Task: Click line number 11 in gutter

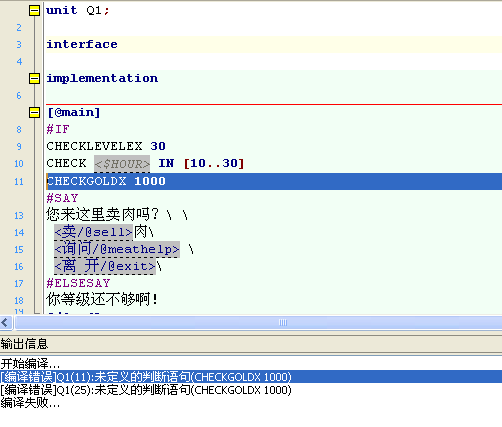Action: [19, 182]
